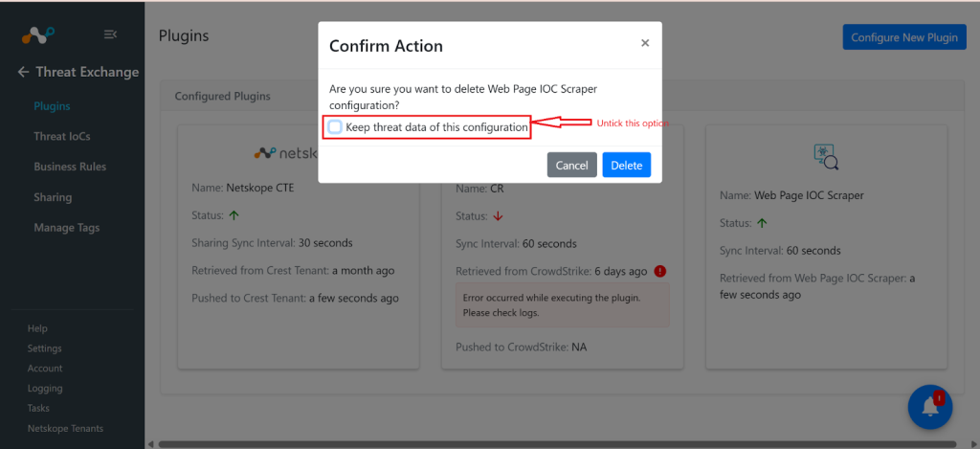The width and height of the screenshot is (980, 449).
Task: Cancel the delete confirmation
Action: click(572, 165)
